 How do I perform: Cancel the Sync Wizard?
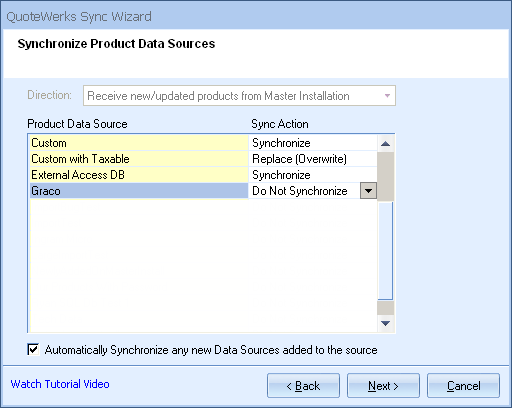click(463, 386)
